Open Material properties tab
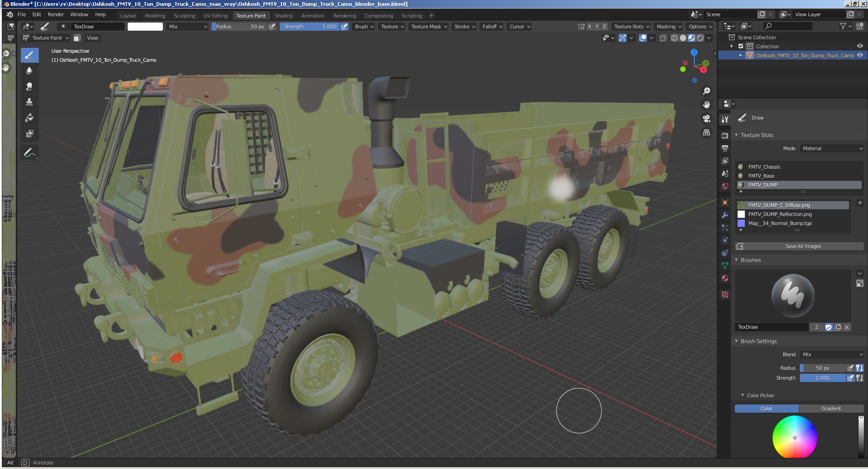The height and width of the screenshot is (469, 868). coord(725,278)
